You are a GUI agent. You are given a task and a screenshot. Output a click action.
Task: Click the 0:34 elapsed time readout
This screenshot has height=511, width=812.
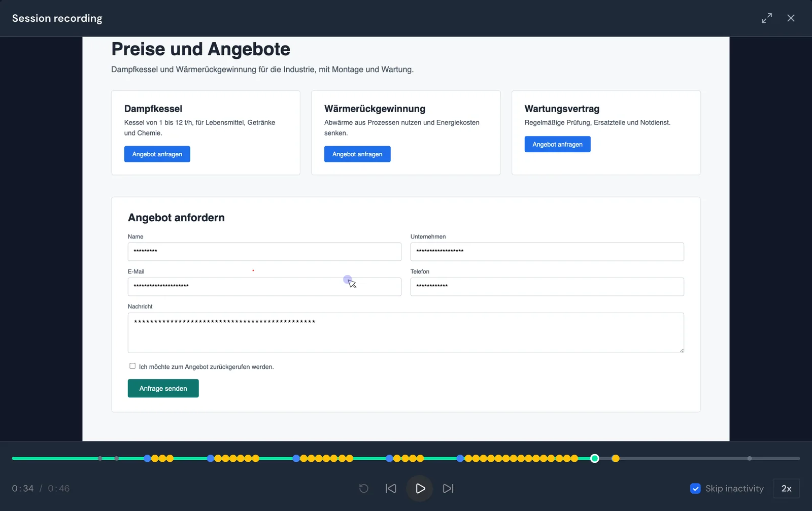click(x=23, y=488)
